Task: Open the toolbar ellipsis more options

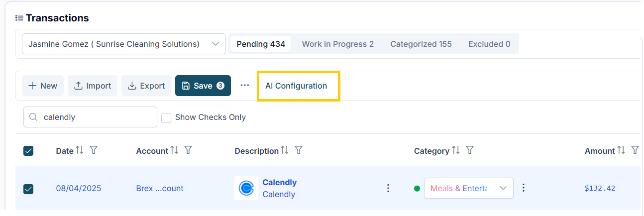Action: pos(244,86)
